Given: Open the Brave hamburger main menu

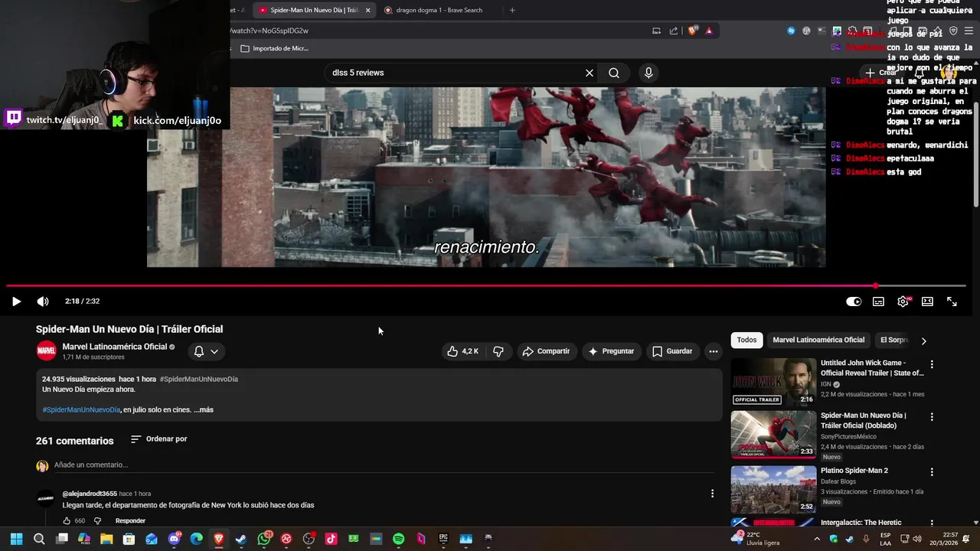Looking at the screenshot, I should (x=969, y=31).
